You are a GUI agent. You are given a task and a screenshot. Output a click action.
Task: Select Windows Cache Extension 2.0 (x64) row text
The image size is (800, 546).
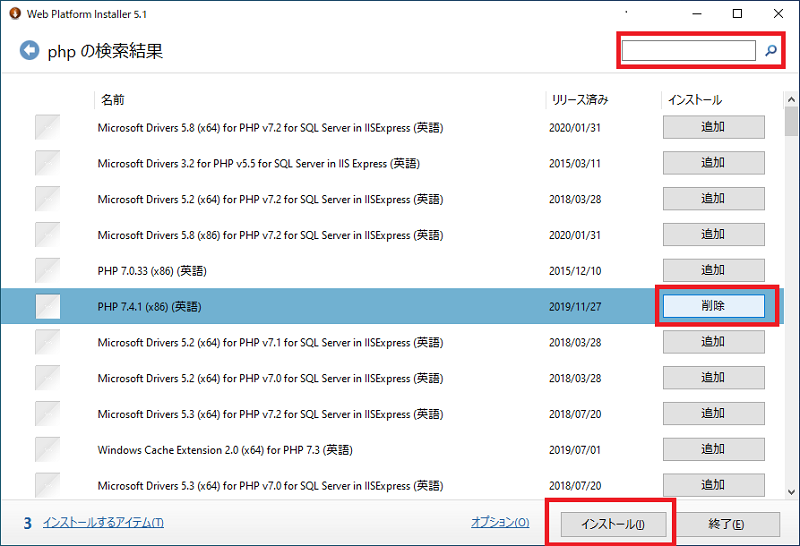point(225,450)
